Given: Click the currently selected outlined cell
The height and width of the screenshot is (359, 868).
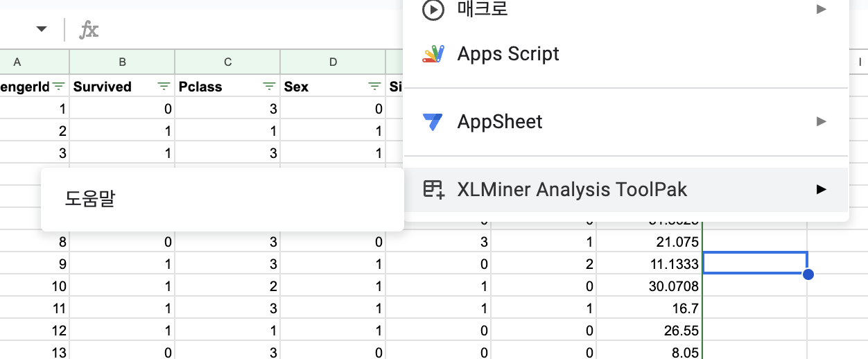Looking at the screenshot, I should 755,263.
